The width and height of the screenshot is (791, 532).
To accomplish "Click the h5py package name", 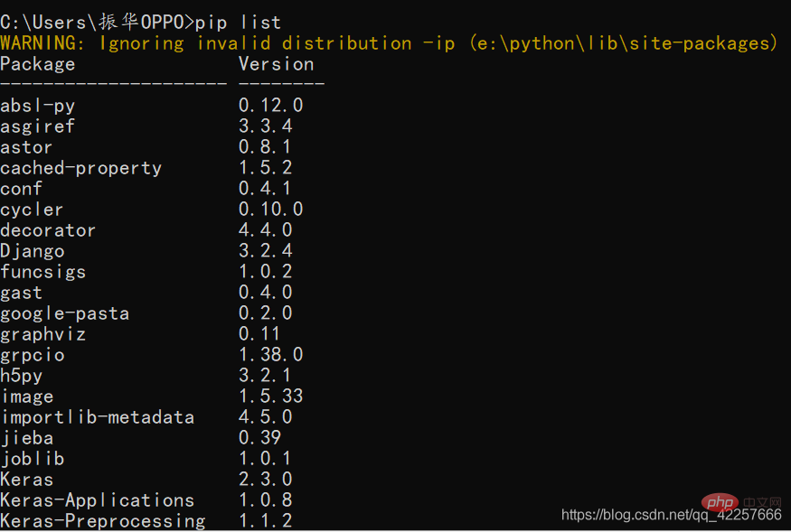I will click(22, 376).
